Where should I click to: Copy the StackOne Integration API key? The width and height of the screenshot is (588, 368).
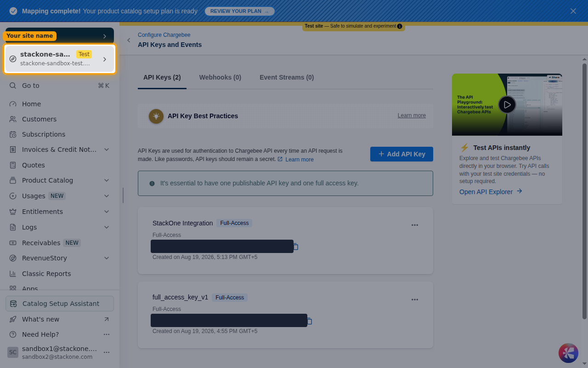[296, 247]
